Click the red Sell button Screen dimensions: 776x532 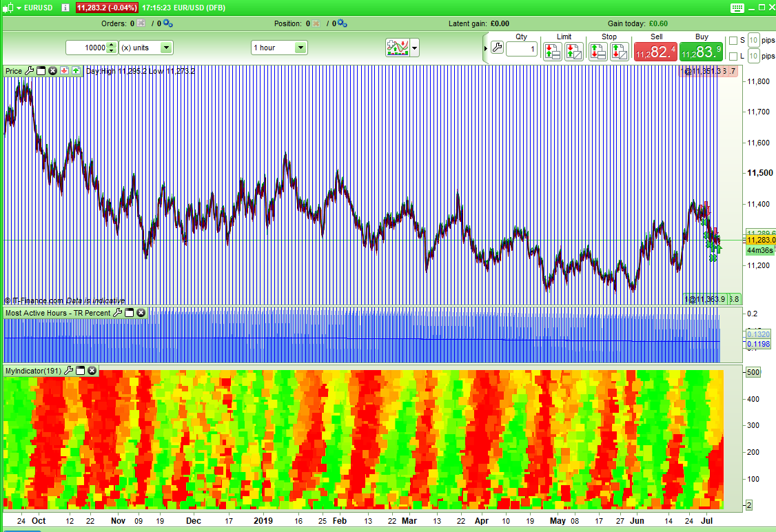(x=655, y=50)
